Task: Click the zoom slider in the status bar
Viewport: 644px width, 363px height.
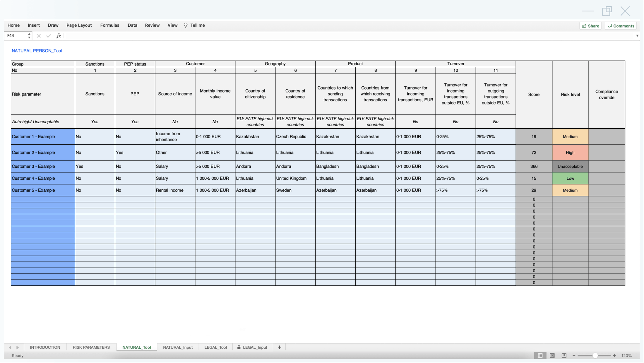Action: point(595,355)
